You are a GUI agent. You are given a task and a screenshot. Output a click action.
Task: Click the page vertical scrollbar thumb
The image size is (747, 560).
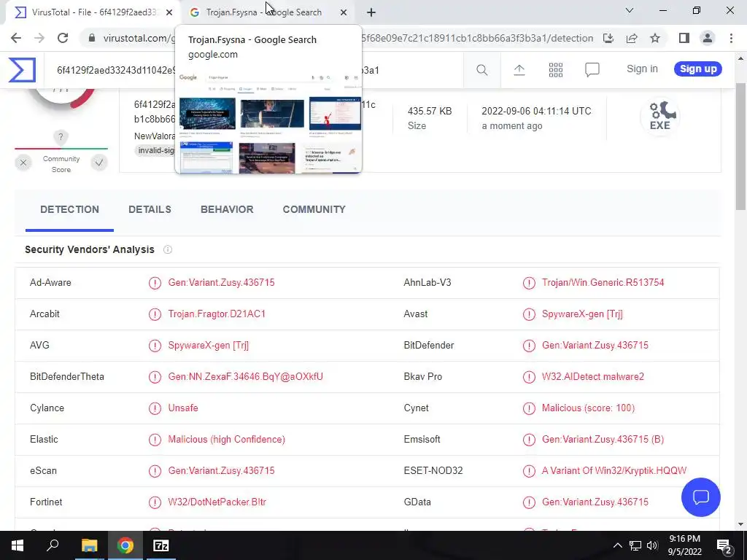point(740,146)
